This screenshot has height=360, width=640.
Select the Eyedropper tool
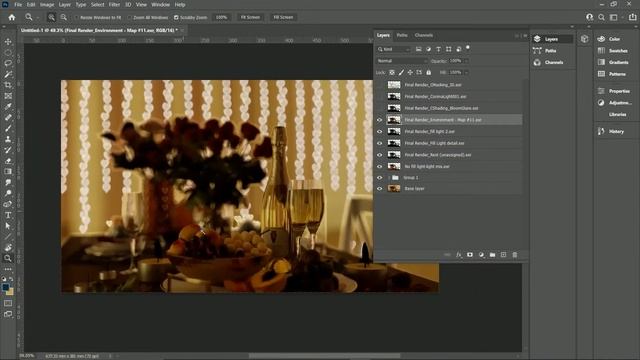[x=8, y=107]
